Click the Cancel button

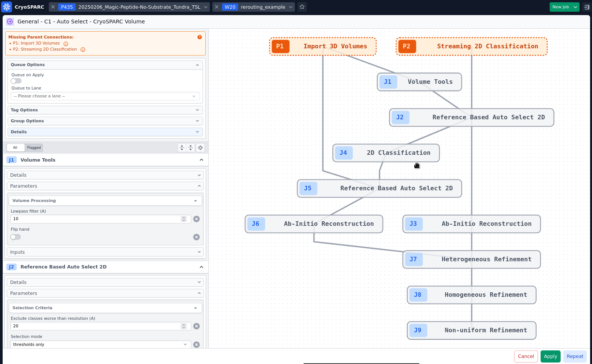[x=526, y=356]
